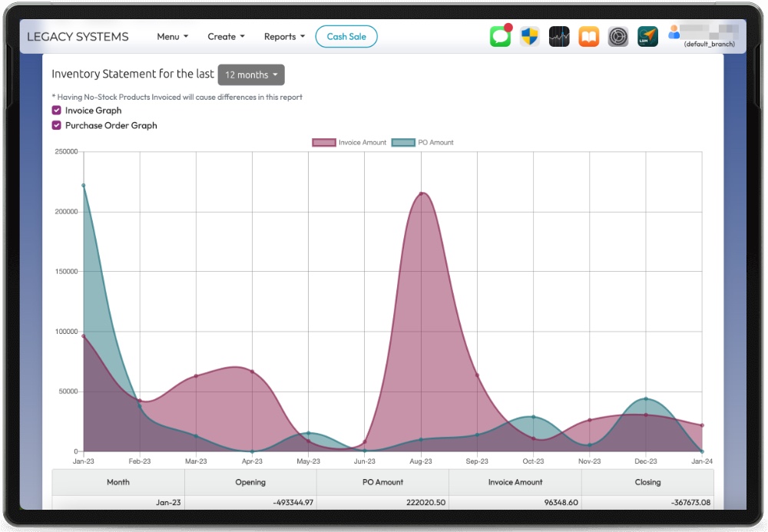Click the LEGACY SYSTEMS brand logo
Image resolution: width=768 pixels, height=532 pixels.
[78, 37]
